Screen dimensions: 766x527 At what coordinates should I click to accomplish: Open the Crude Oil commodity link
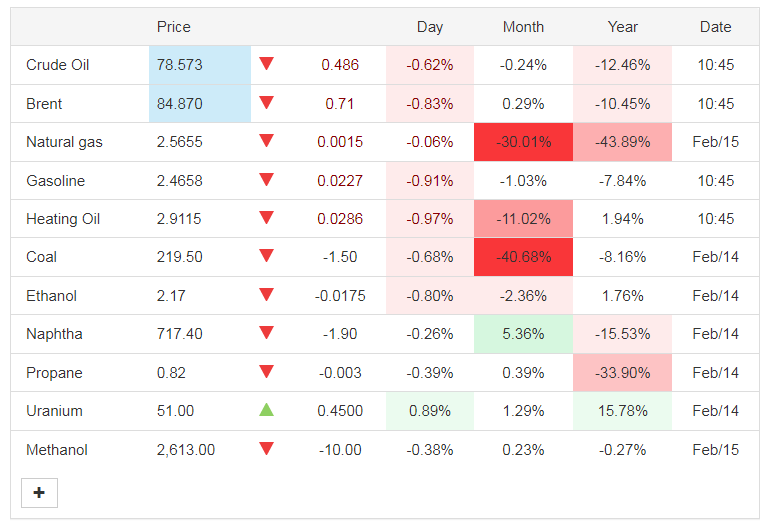[58, 65]
